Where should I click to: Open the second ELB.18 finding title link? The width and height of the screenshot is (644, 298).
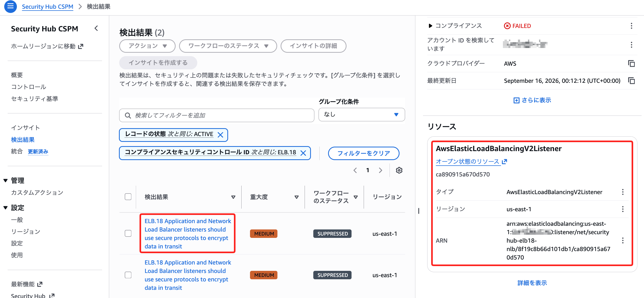pyautogui.click(x=188, y=275)
